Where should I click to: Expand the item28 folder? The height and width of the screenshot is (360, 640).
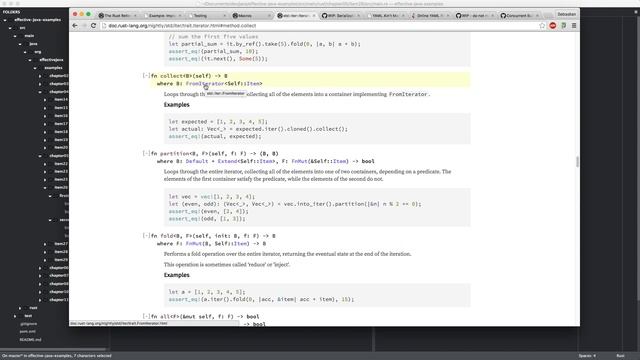45,252
